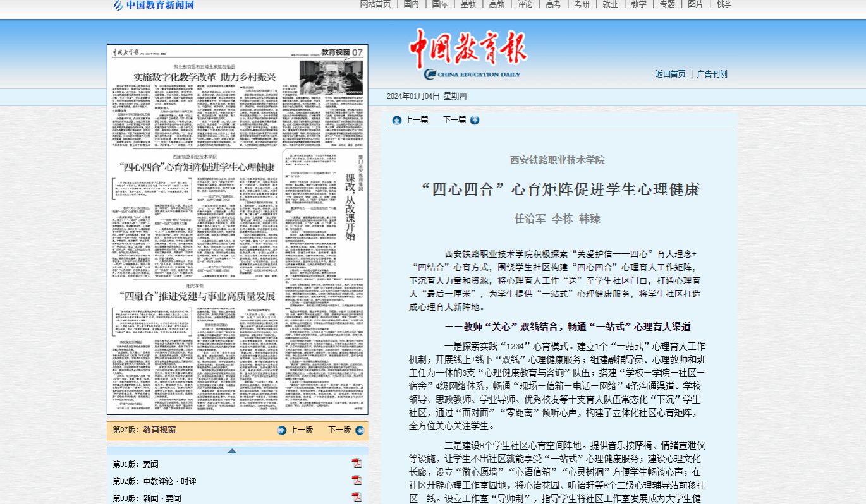Open the PDF icon for 第03版 新闻·要闻
Image resolution: width=866 pixels, height=504 pixels.
(357, 498)
